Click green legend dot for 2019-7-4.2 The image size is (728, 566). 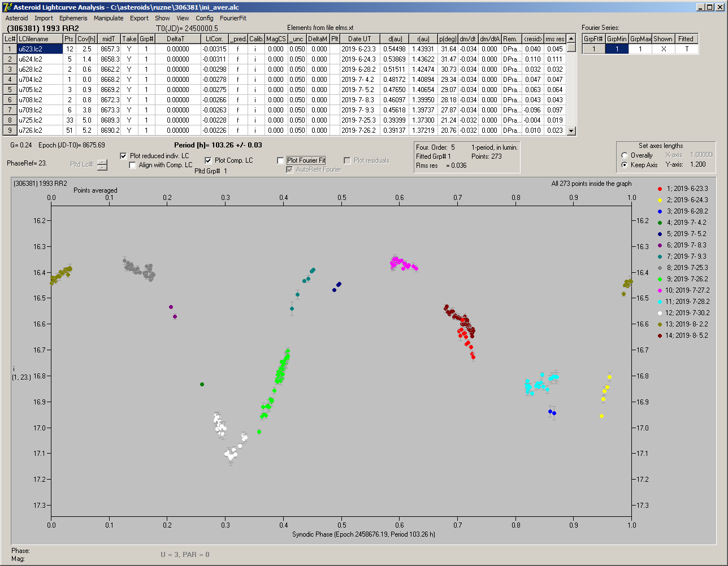coord(659,223)
